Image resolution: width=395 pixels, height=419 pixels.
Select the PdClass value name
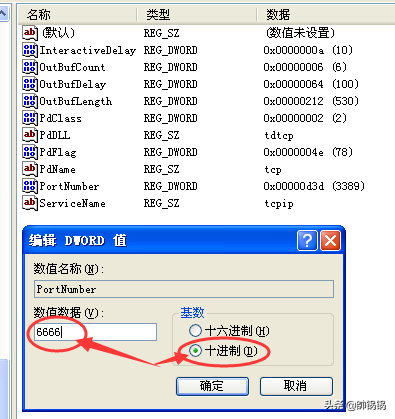[60, 118]
